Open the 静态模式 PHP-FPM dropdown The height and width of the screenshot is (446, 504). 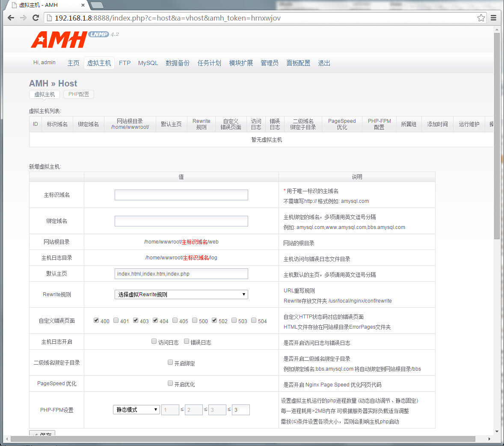(x=136, y=410)
